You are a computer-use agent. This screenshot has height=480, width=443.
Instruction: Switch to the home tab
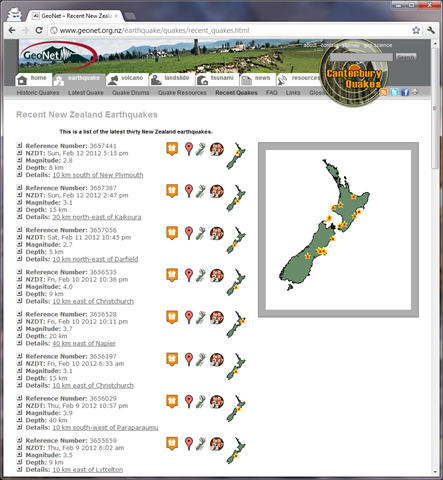[x=33, y=79]
